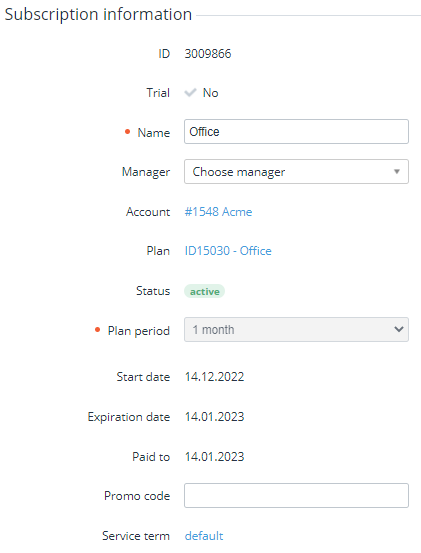This screenshot has width=421, height=553.
Task: Click the red required dot beside Name
Action: (x=128, y=132)
